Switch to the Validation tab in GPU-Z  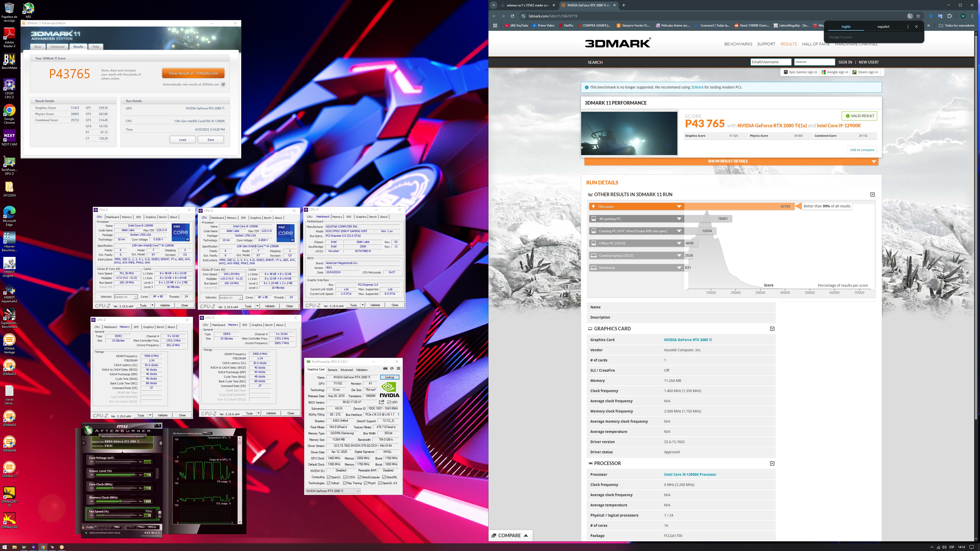pos(361,370)
